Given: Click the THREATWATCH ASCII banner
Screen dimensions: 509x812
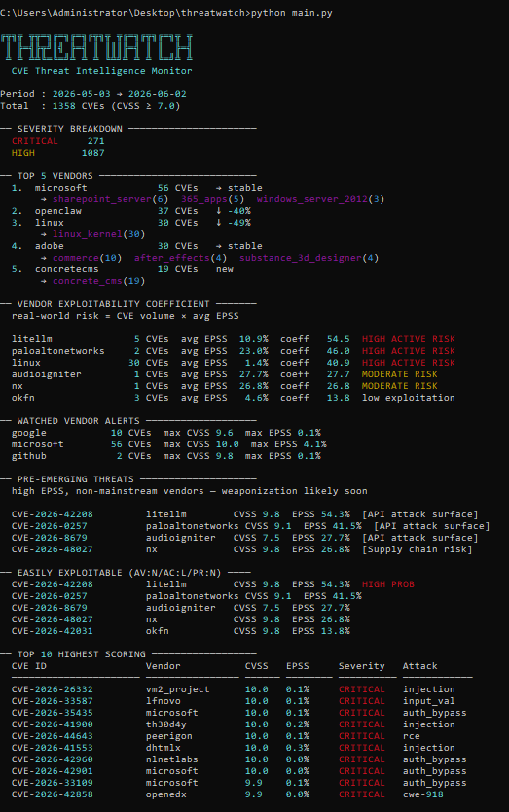Looking at the screenshot, I should tap(96, 47).
